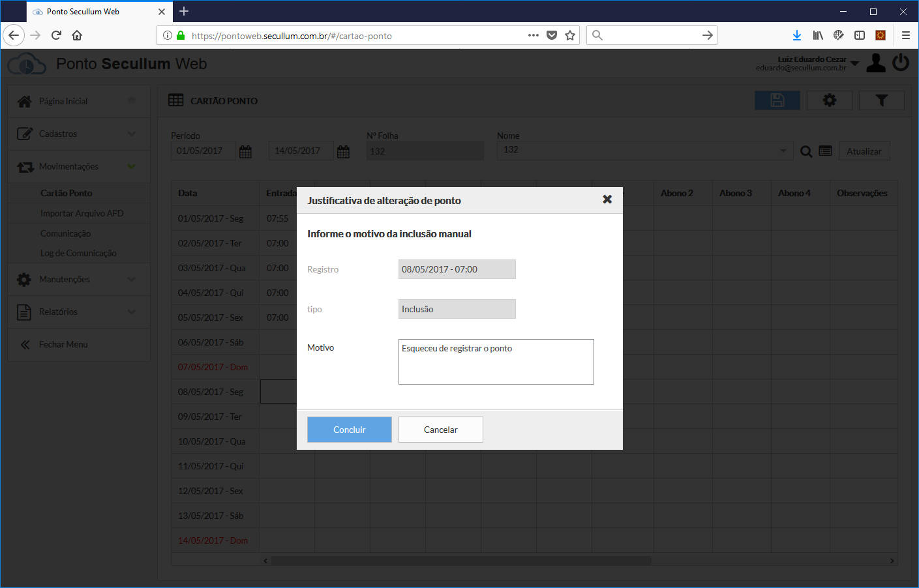Click the end date field 14/05/2017
919x588 pixels.
pos(301,151)
